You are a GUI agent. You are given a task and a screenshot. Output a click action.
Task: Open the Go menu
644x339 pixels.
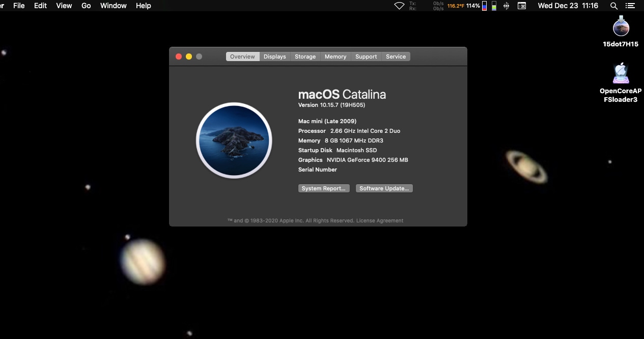point(86,6)
